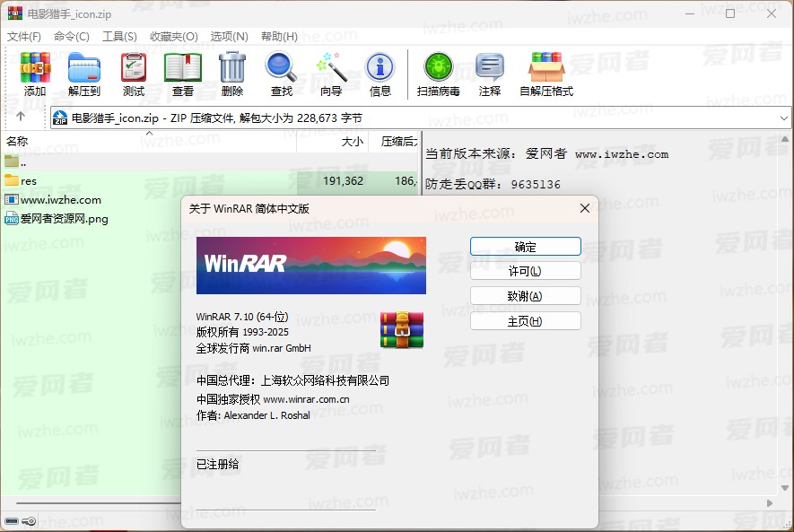Maximize the WinRAR main window
Image resolution: width=794 pixels, height=532 pixels.
[730, 13]
